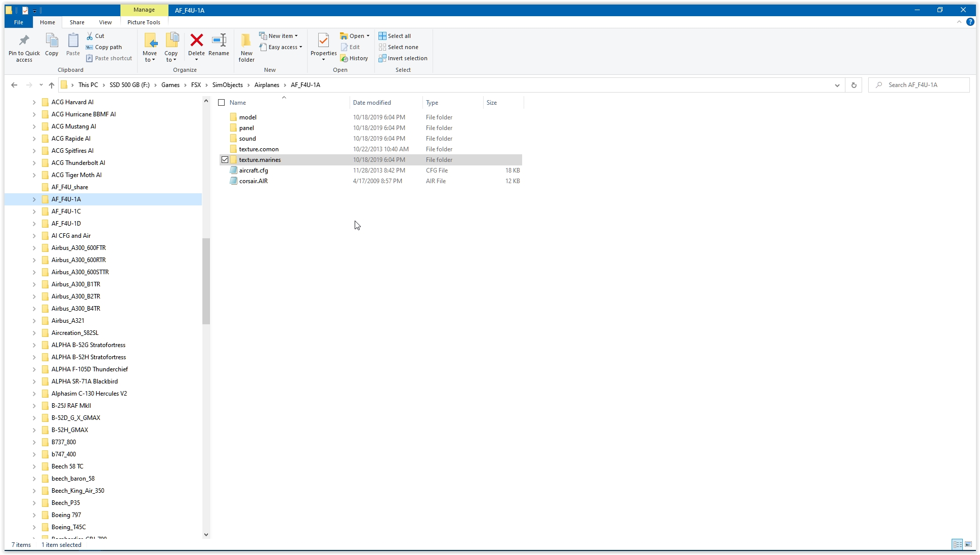Check the select-all checkbox beside Name header

tap(221, 103)
